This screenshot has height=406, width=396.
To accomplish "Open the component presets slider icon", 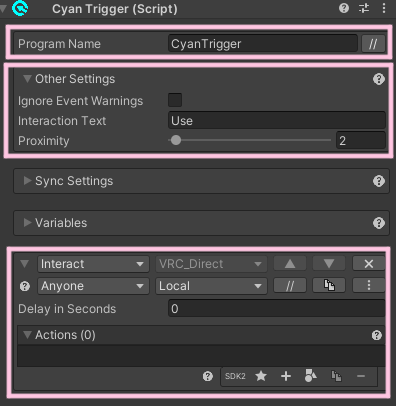I will pyautogui.click(x=364, y=8).
